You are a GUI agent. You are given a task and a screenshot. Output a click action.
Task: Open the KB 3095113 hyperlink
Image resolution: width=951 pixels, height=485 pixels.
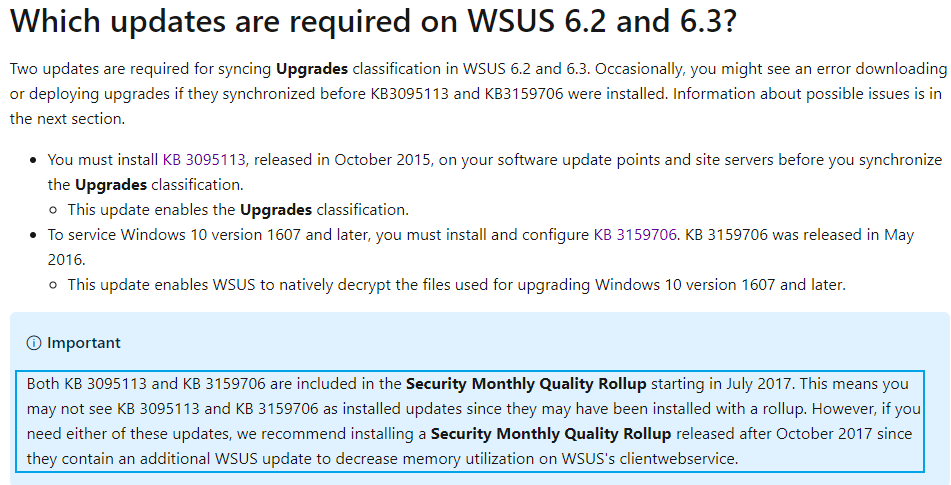pyautogui.click(x=204, y=160)
